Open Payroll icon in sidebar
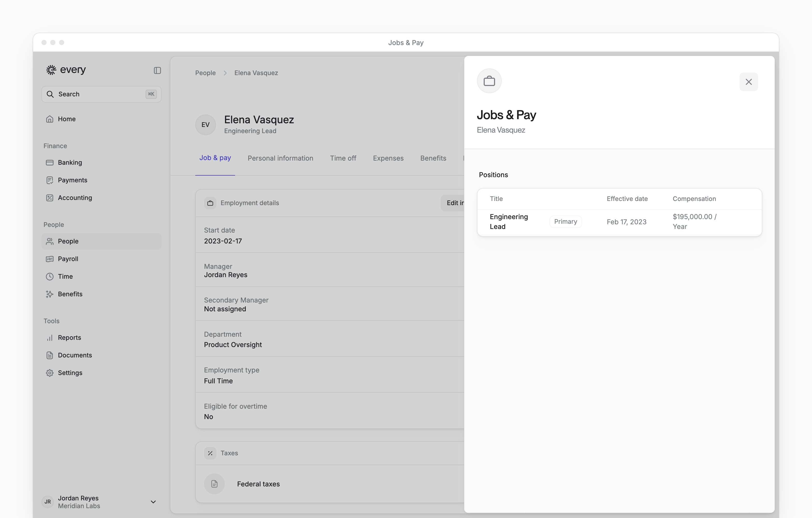 [49, 259]
